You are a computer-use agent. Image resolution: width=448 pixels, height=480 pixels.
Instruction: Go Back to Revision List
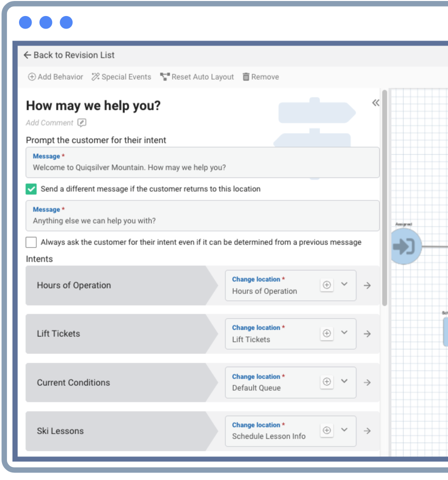69,55
